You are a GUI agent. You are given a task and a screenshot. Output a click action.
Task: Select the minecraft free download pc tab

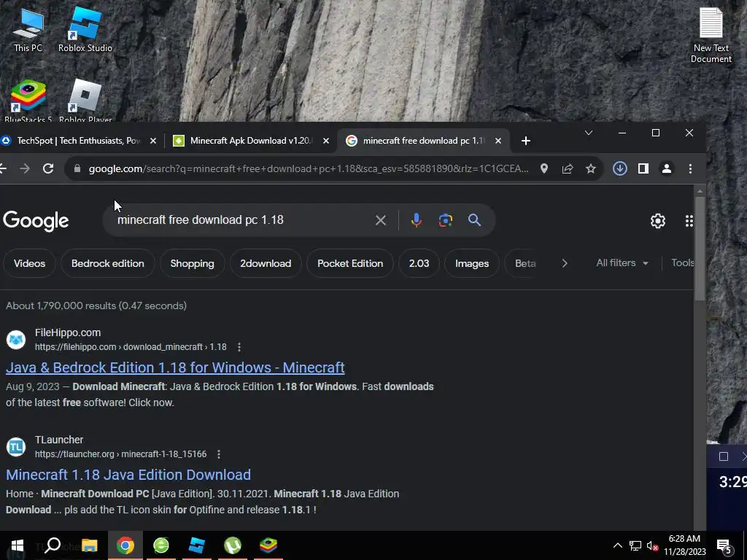click(x=422, y=141)
